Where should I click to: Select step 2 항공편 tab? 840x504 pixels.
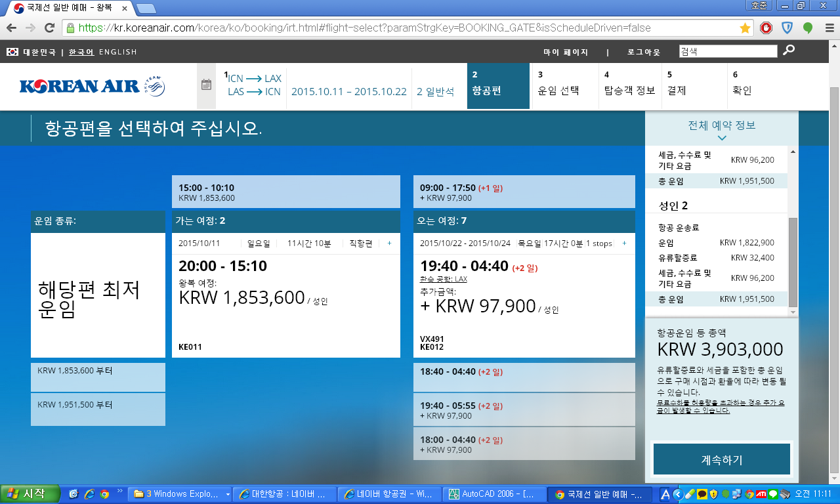coord(498,86)
